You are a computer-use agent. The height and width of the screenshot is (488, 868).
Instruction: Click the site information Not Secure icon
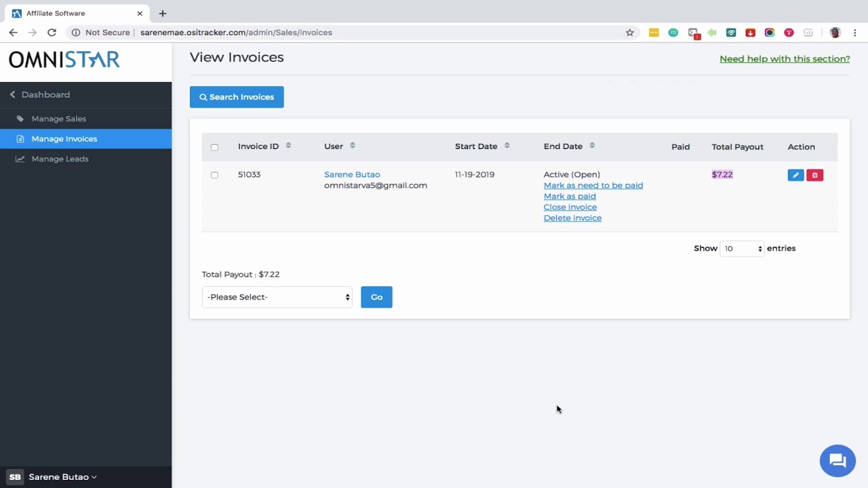(x=76, y=33)
